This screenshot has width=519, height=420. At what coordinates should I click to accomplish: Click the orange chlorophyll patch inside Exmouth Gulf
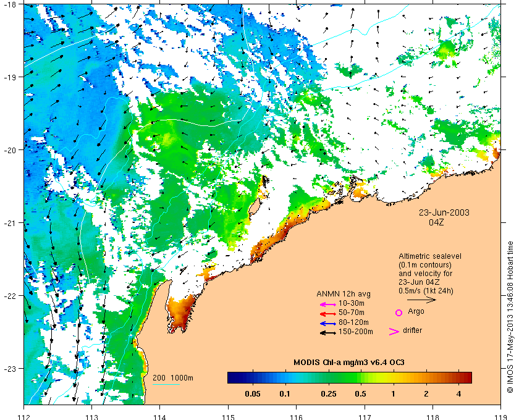click(180, 313)
